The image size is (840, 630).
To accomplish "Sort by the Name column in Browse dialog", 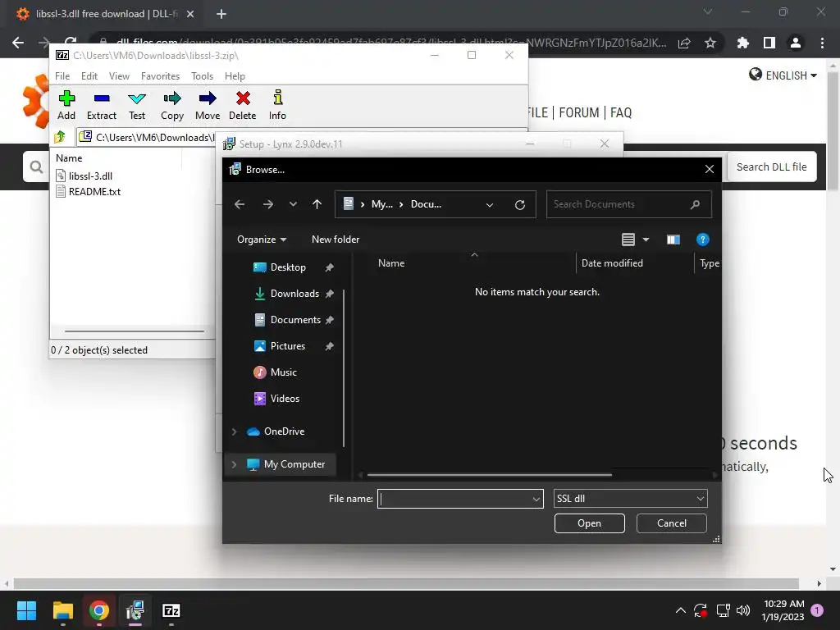I will point(391,263).
